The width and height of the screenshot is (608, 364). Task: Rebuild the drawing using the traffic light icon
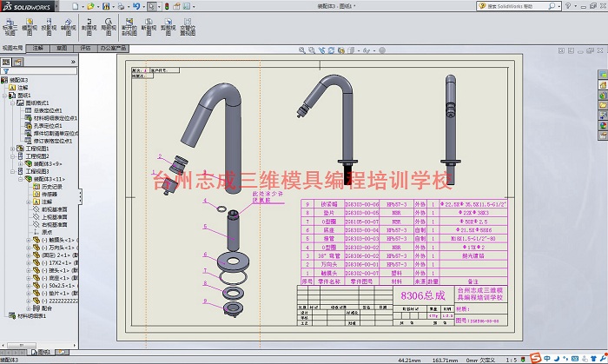click(167, 6)
